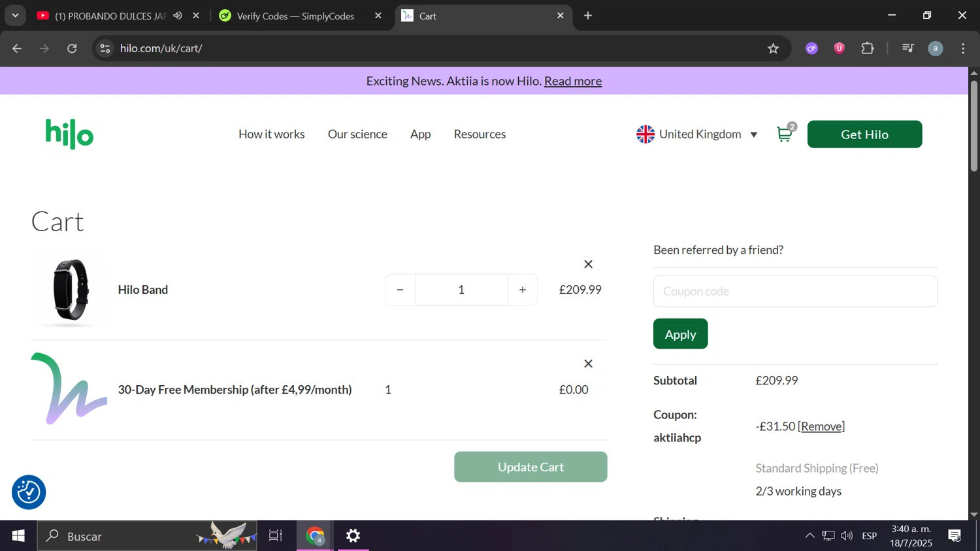Image resolution: width=980 pixels, height=551 pixels.
Task: Open the volume tray icon
Action: coord(847,536)
